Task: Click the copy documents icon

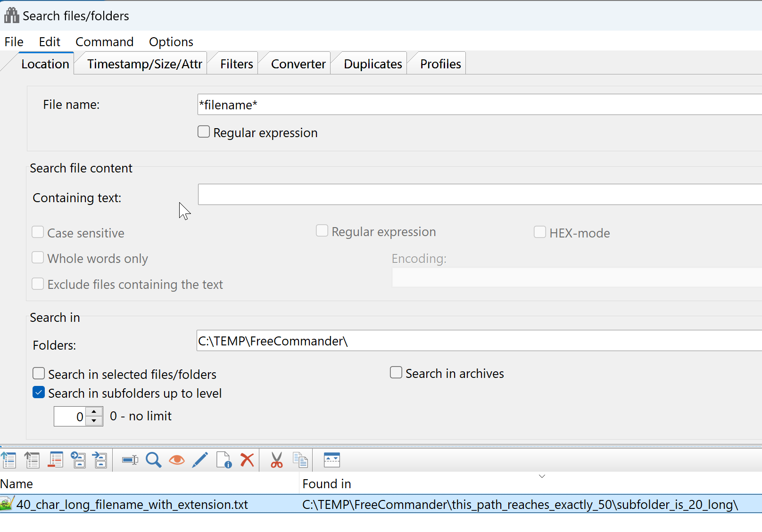Action: click(300, 460)
